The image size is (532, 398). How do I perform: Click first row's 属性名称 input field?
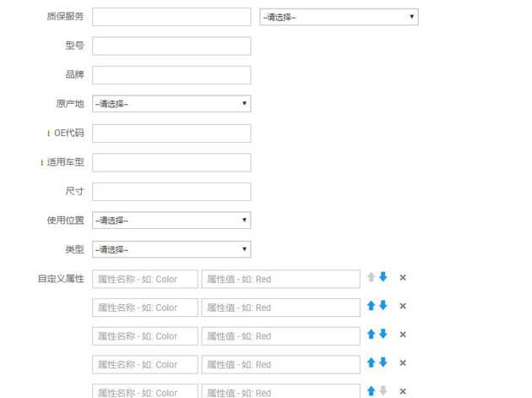(144, 279)
